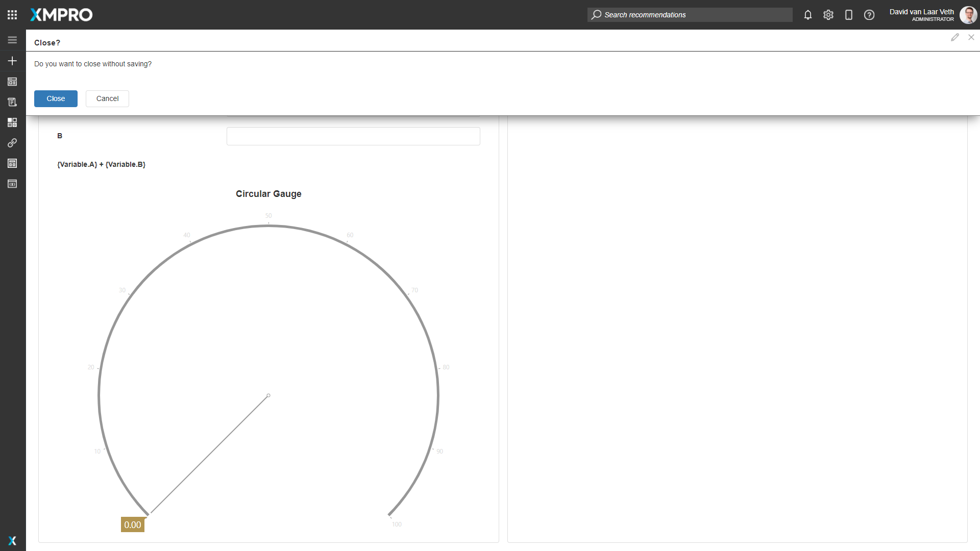
Task: Open the Recommendations scroll icon in sidebar
Action: tap(12, 102)
